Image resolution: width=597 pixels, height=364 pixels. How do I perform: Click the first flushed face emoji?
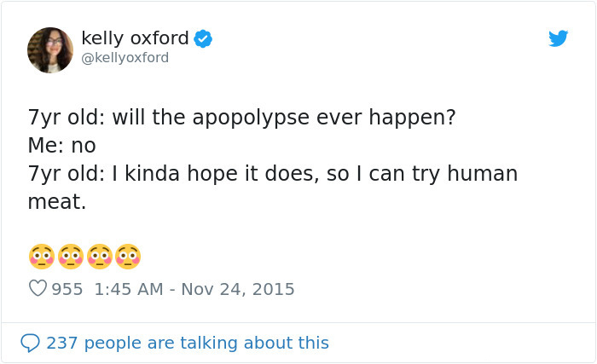point(42,256)
